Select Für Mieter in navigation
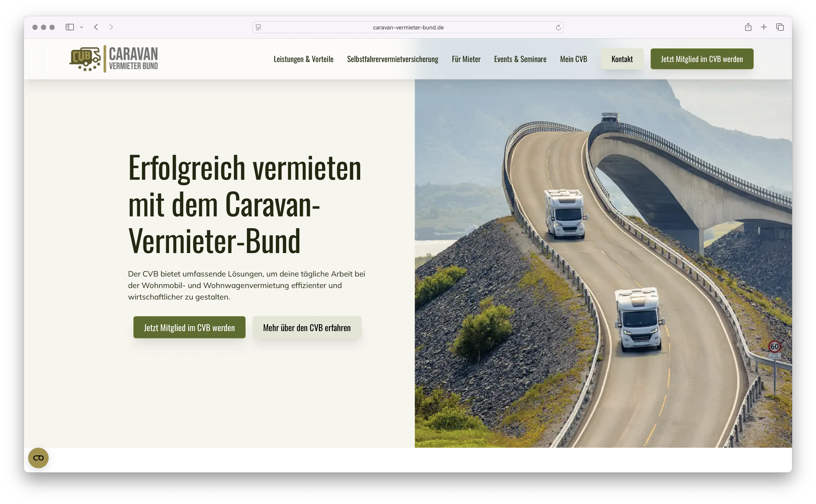Image resolution: width=816 pixels, height=504 pixels. (x=466, y=59)
